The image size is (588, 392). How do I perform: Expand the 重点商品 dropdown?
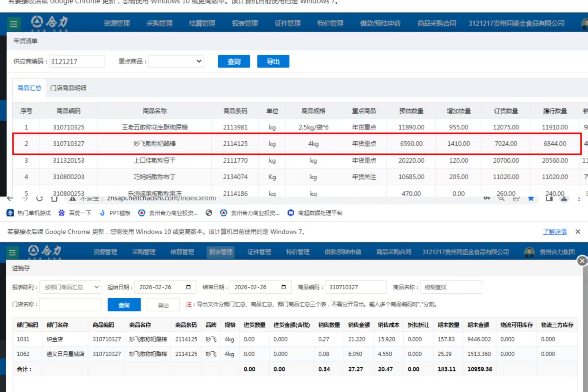pyautogui.click(x=176, y=62)
